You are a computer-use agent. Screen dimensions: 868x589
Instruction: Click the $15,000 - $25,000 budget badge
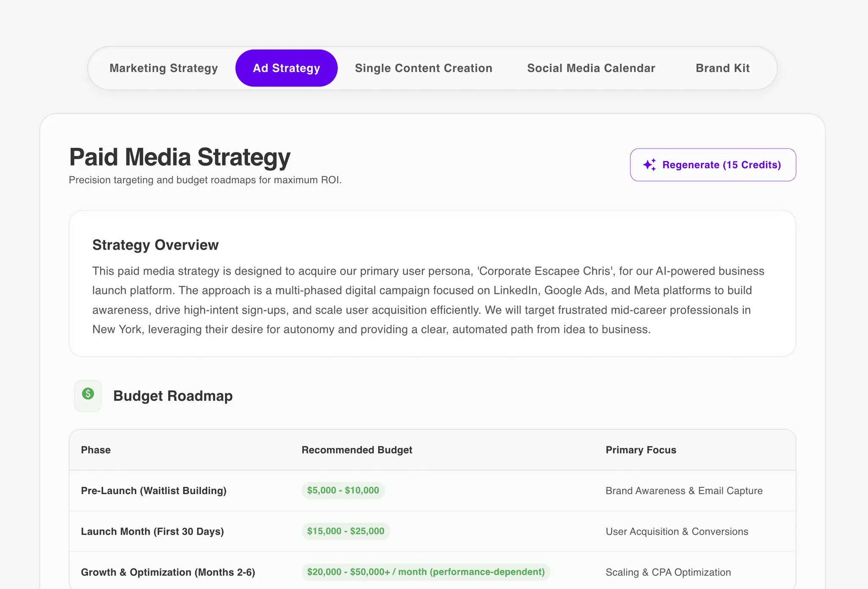(x=346, y=531)
